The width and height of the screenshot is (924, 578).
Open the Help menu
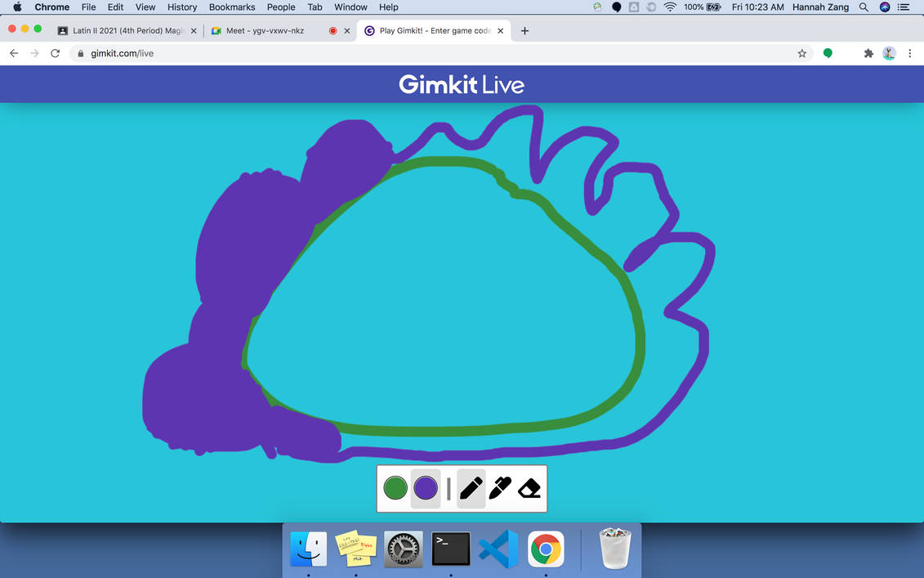(x=388, y=7)
